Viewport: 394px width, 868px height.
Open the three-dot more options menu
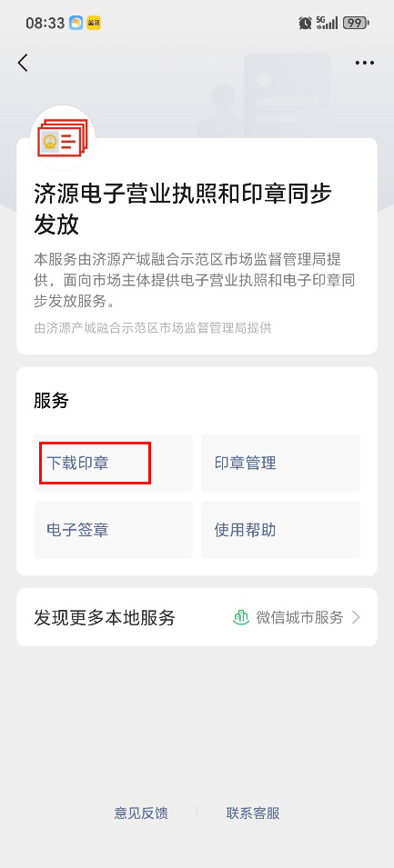(365, 63)
